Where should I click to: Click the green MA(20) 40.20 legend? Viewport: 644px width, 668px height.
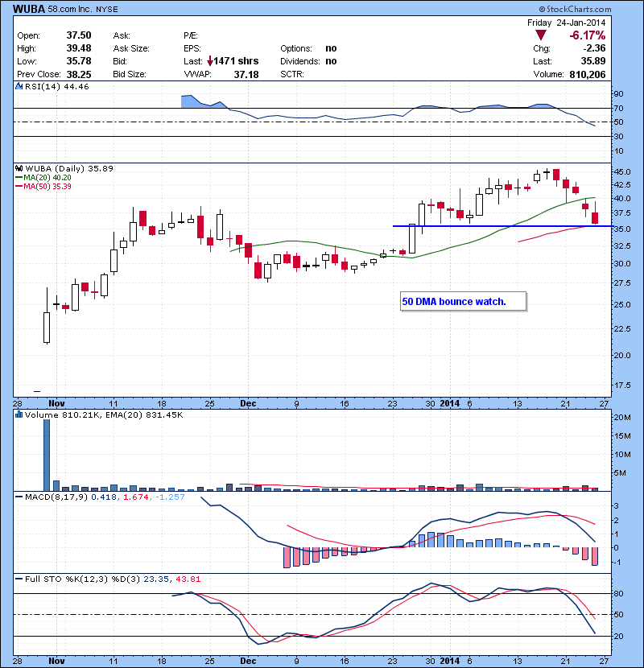tap(43, 178)
